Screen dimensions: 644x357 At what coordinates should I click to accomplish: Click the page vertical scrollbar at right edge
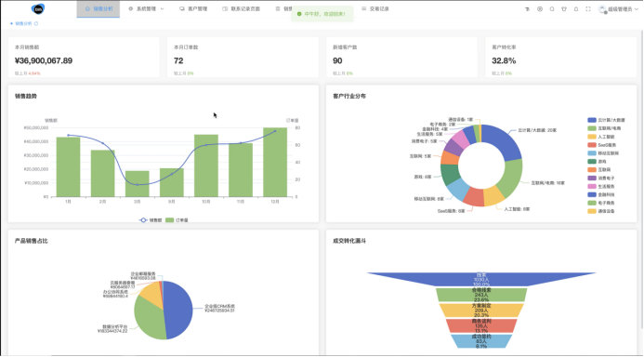pos(642,178)
